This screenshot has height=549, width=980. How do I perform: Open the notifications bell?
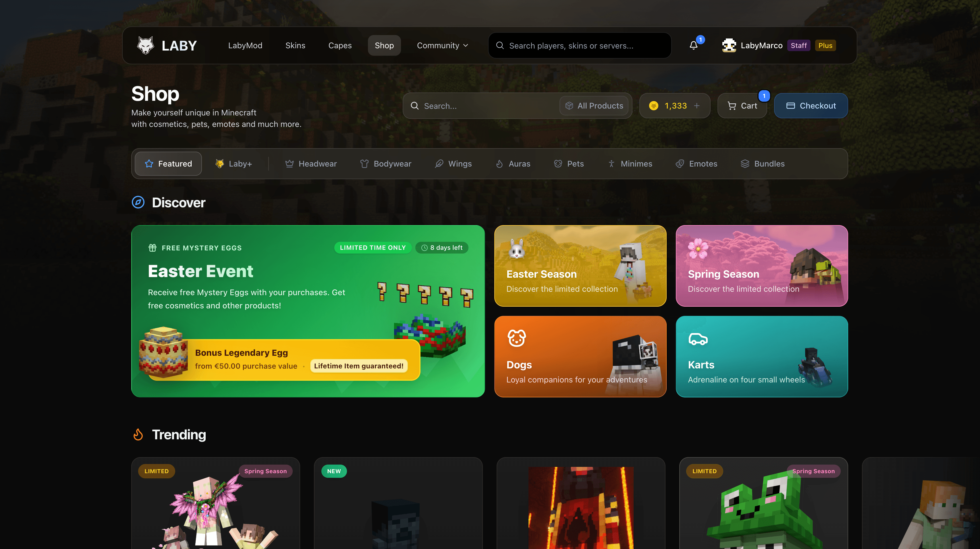tap(694, 46)
